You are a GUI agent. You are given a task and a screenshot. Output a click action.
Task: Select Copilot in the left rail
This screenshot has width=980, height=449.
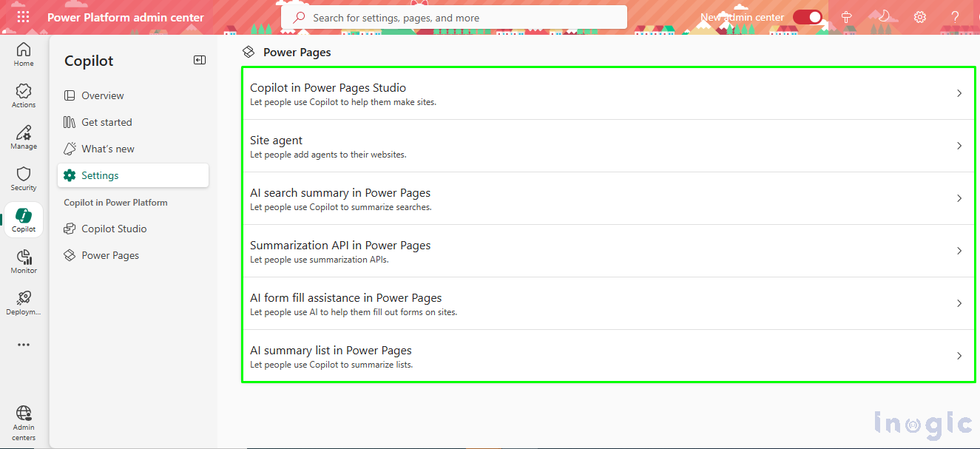click(x=24, y=220)
